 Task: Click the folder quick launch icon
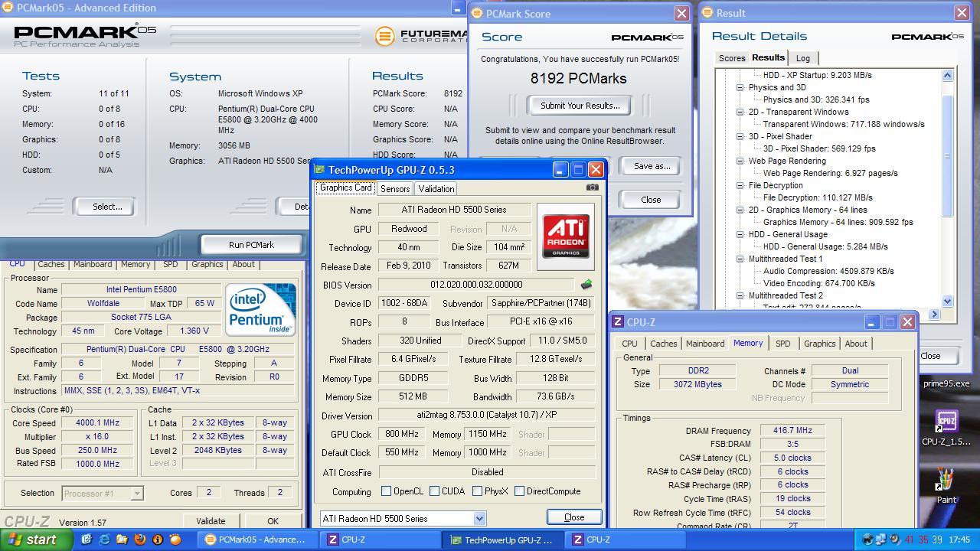point(122,540)
